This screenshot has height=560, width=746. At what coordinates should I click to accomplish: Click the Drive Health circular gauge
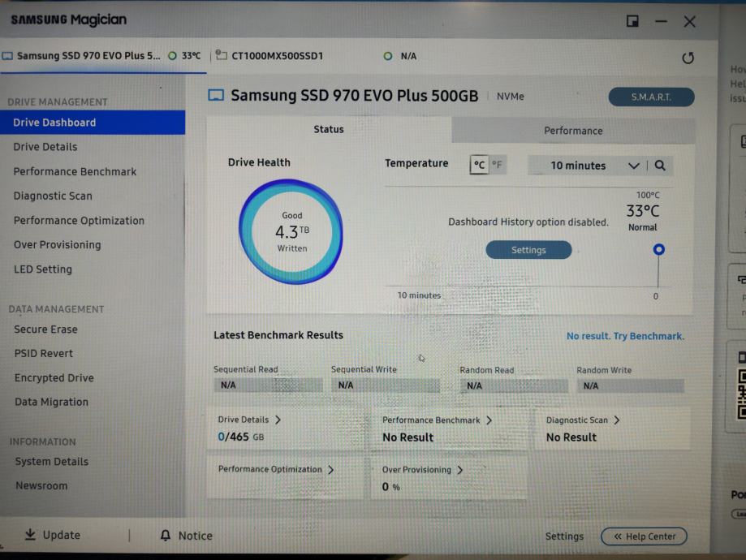291,231
